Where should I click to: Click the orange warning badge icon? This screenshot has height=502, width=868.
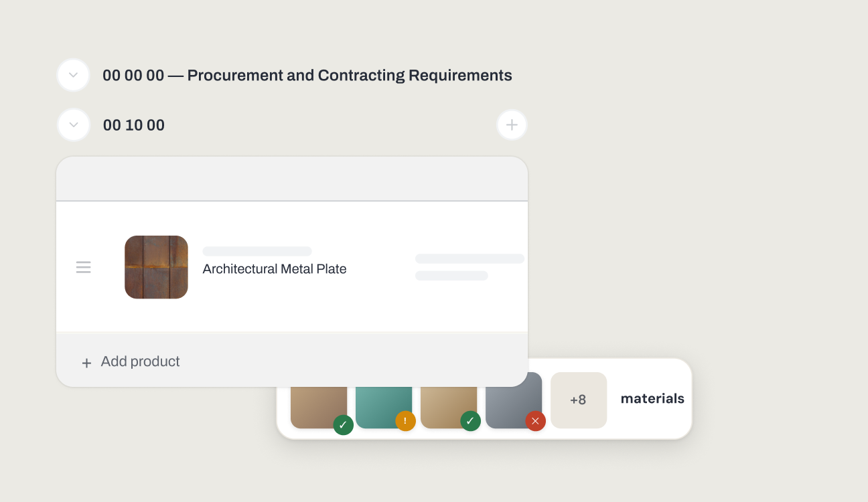pyautogui.click(x=405, y=421)
